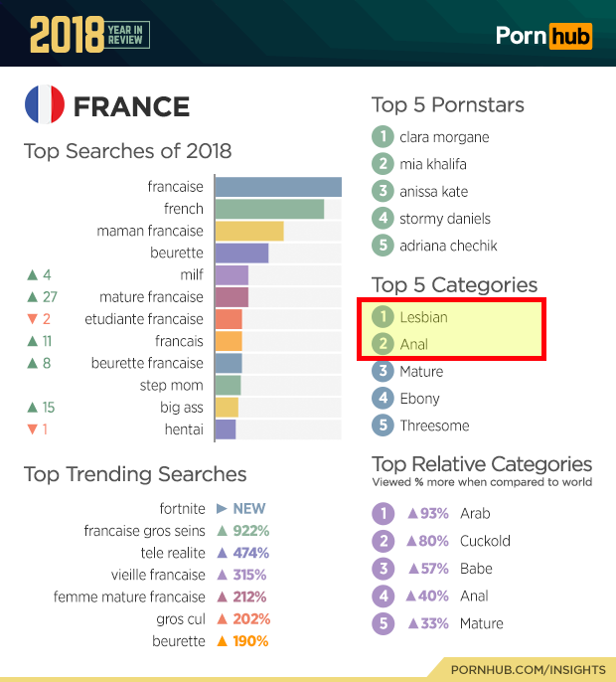Click the Top Trending Searches heading
Image resolution: width=616 pixels, height=682 pixels.
pyautogui.click(x=135, y=474)
